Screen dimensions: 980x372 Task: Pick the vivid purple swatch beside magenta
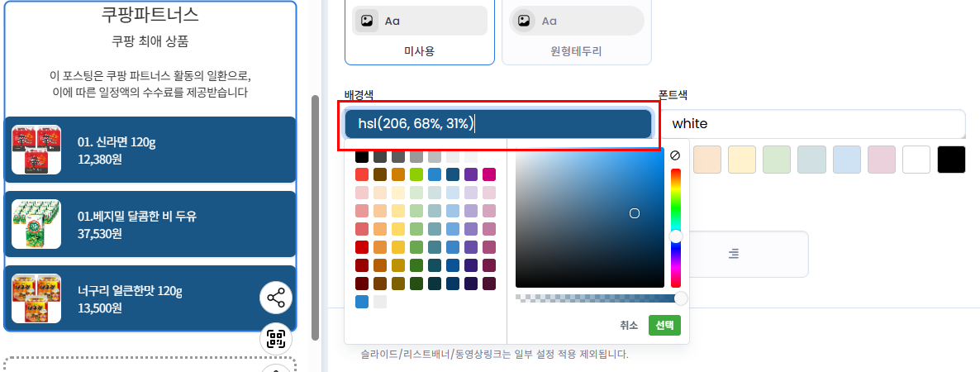[471, 174]
